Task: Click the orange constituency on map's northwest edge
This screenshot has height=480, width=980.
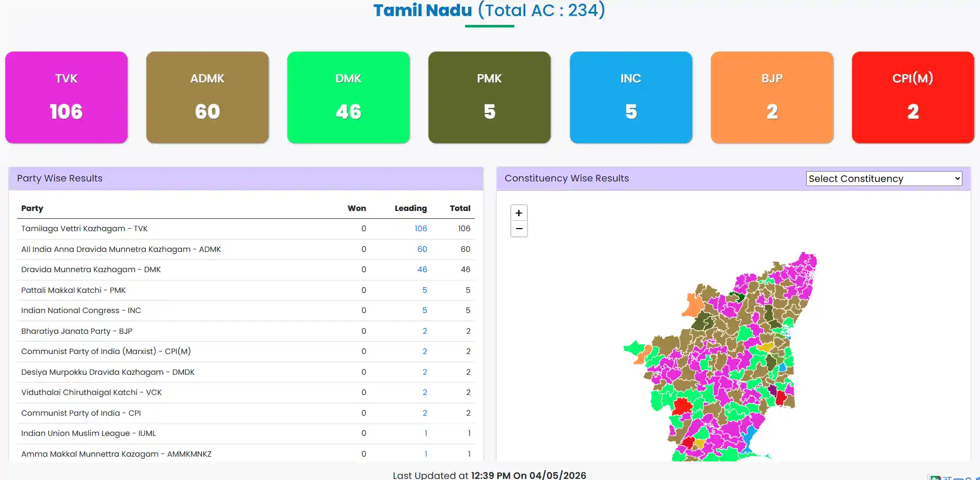Action: pyautogui.click(x=692, y=306)
